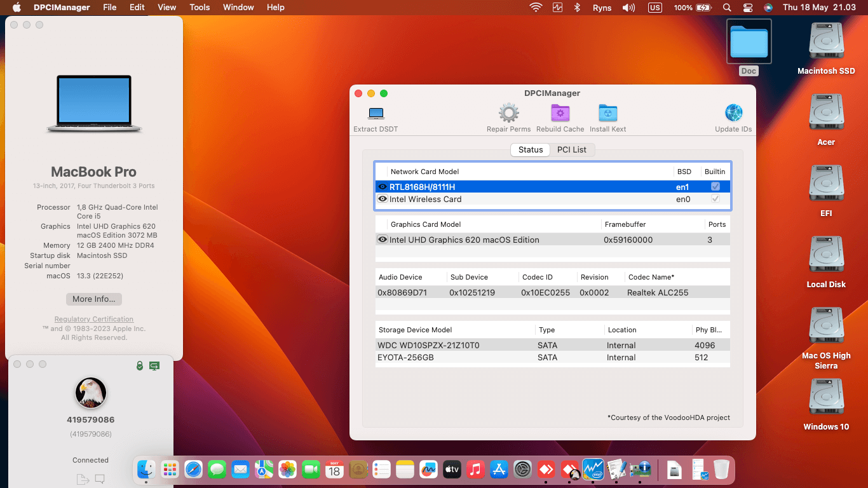Switch to the Status tab
This screenshot has height=488, width=868.
tap(531, 150)
